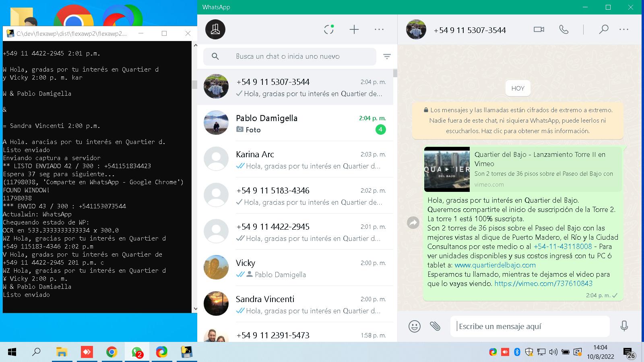Viewport: 644px width, 362px height.
Task: Open the emoji picker
Action: click(x=414, y=326)
